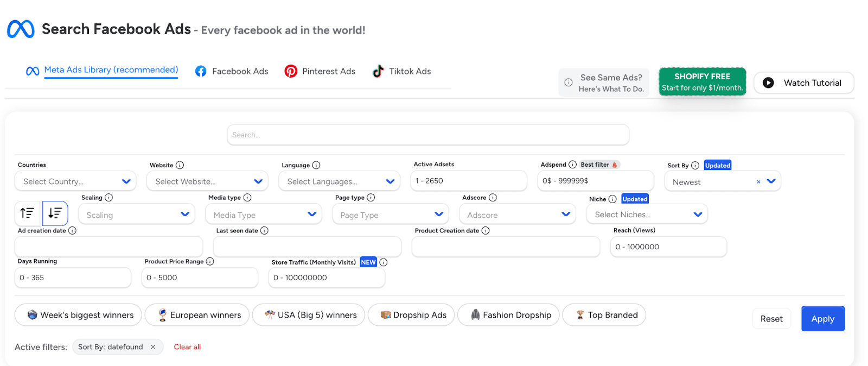Click the Adspend range field
The height and width of the screenshot is (366, 868).
pyautogui.click(x=596, y=181)
